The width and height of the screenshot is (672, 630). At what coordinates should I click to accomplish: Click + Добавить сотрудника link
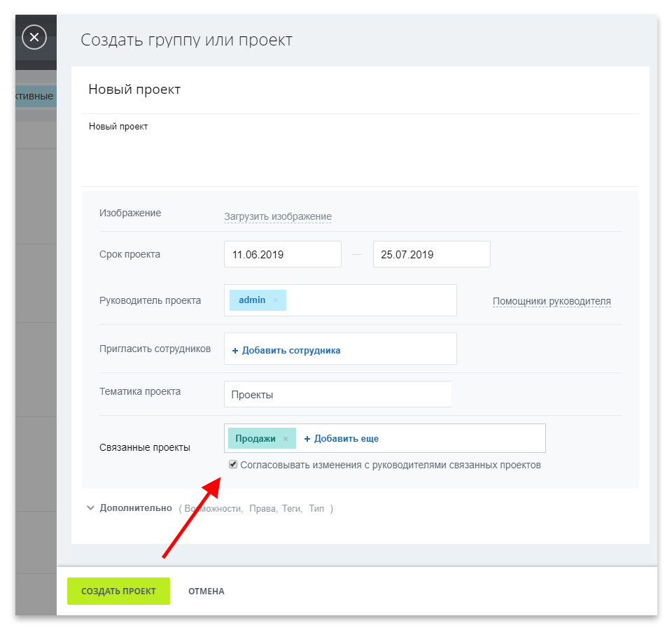tap(286, 350)
